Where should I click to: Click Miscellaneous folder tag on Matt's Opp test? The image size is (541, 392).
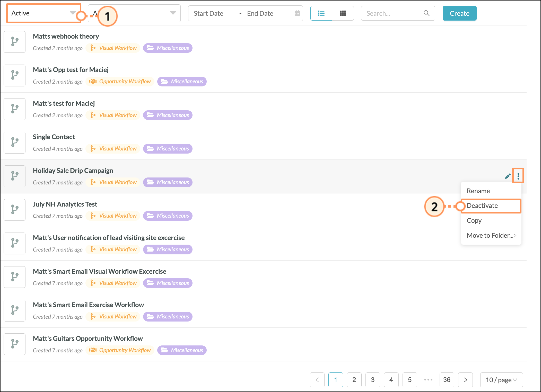(182, 82)
